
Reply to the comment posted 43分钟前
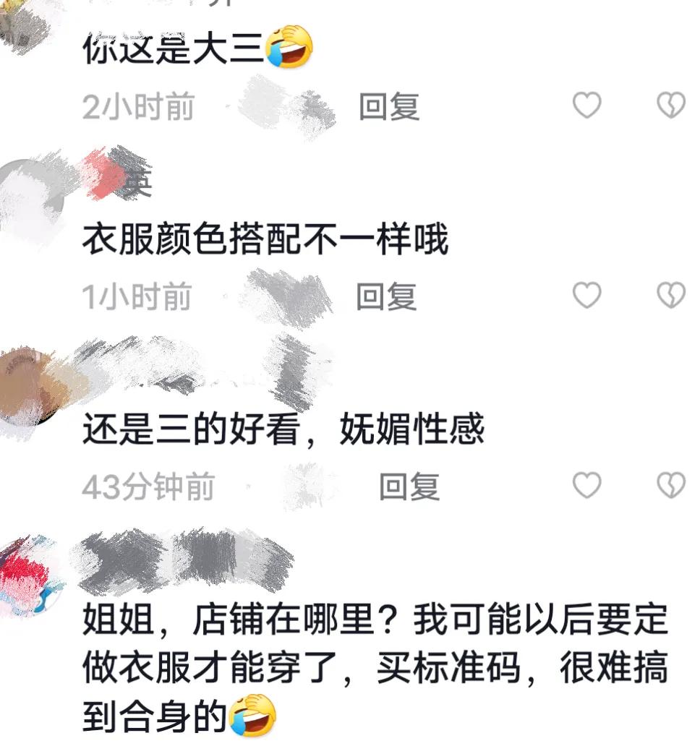pyautogui.click(x=409, y=486)
